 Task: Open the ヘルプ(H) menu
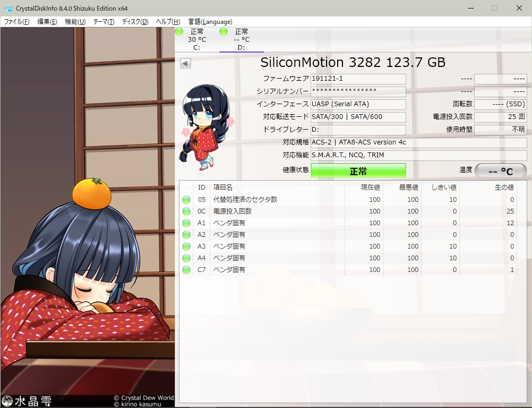(168, 22)
